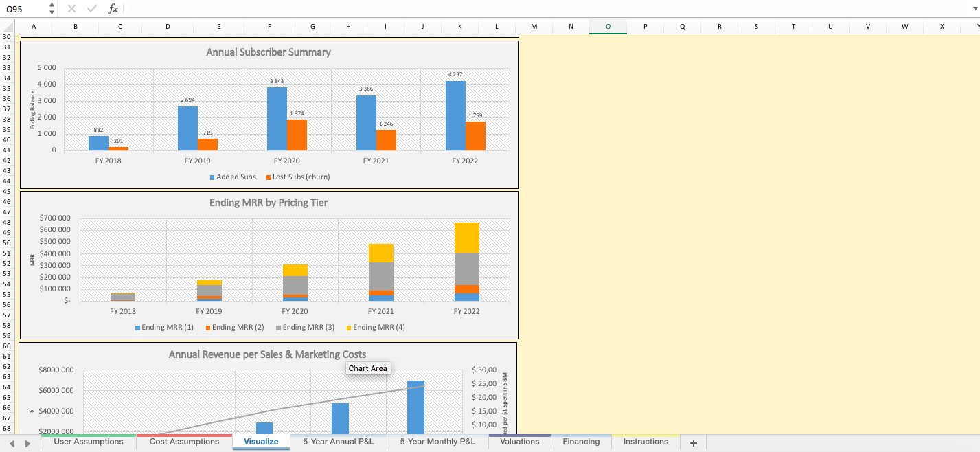Click the Ending MRR by Pricing Tier title
980x452 pixels.
point(269,203)
